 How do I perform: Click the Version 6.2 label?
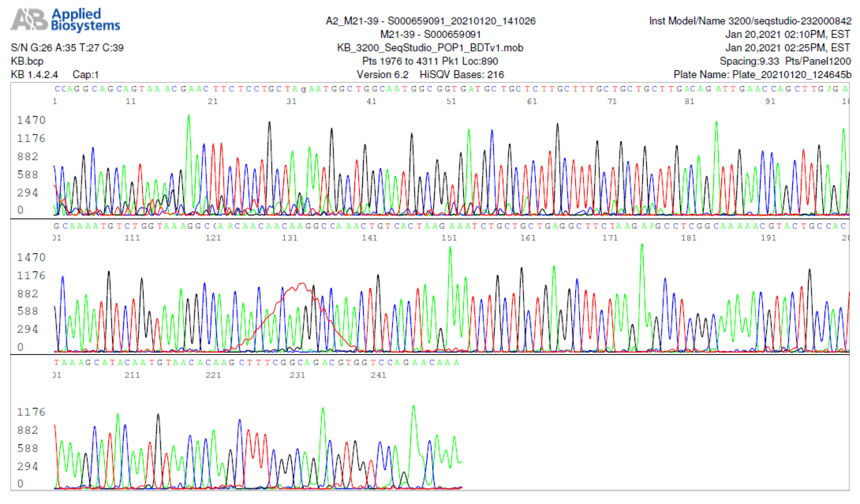click(382, 75)
